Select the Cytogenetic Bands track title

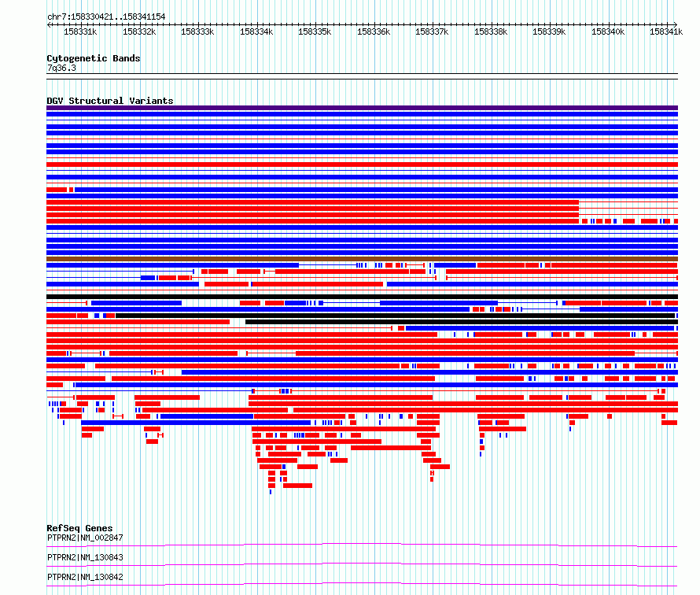click(x=94, y=58)
